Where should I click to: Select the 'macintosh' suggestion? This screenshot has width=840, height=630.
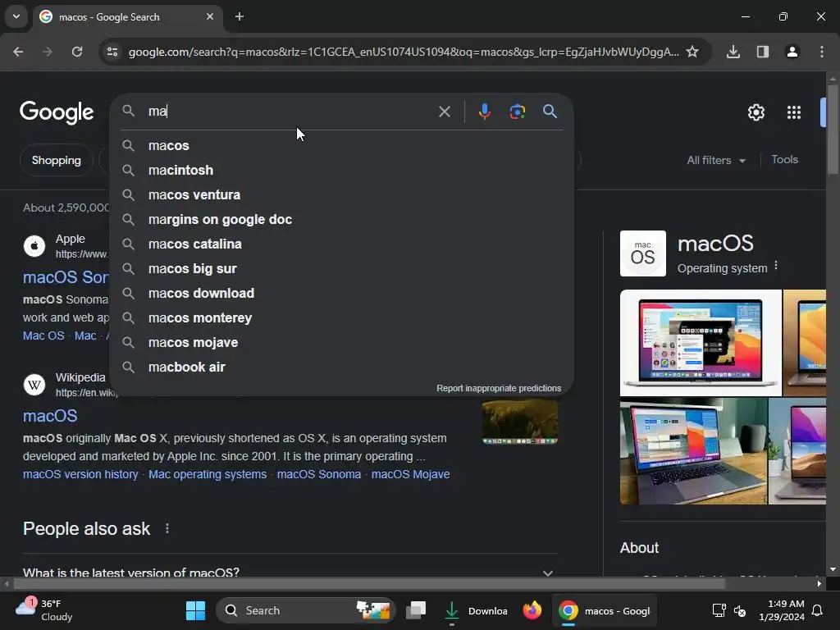341,171
